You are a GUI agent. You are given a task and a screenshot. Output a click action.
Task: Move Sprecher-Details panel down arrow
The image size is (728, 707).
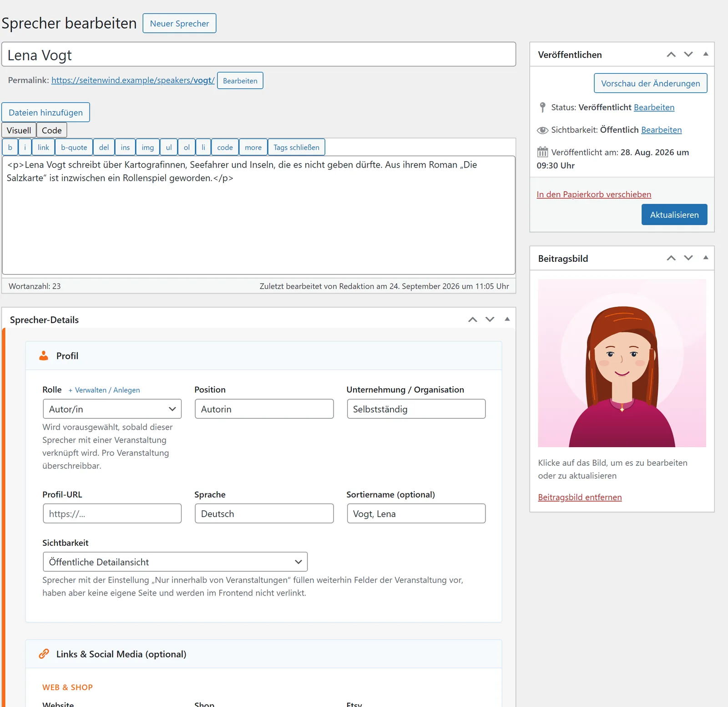coord(490,320)
